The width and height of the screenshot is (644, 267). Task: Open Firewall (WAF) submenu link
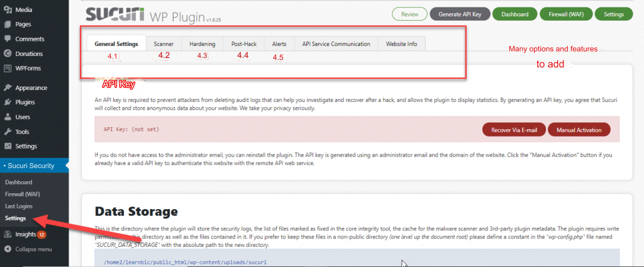22,194
